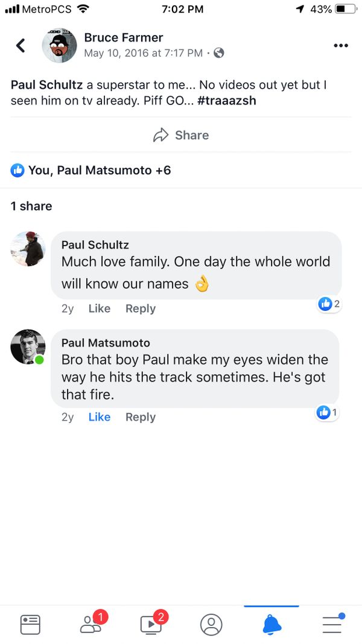The height and width of the screenshot is (644, 362).
Task: Tap the Bruce Farmer author name
Action: pos(124,37)
